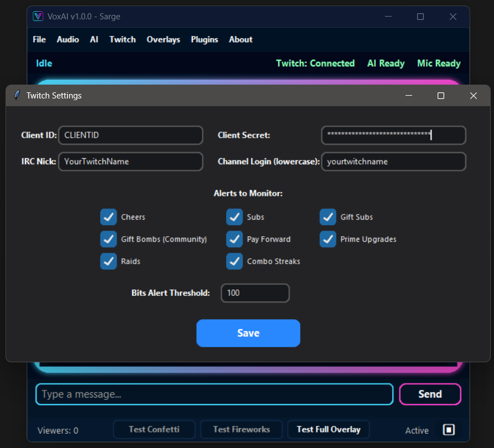
Task: Save the Twitch settings
Action: (x=248, y=333)
